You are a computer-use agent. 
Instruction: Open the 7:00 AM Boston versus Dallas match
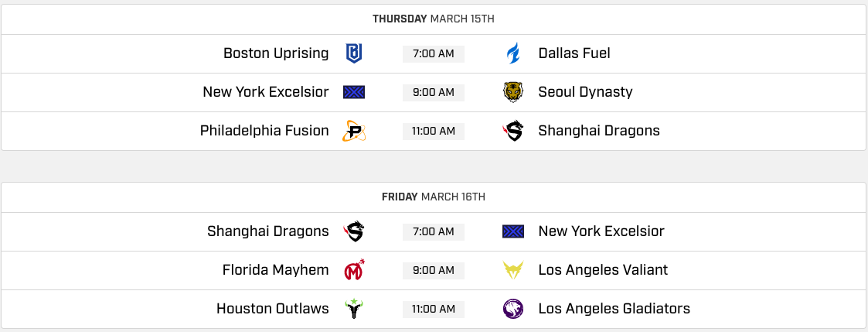pos(433,53)
